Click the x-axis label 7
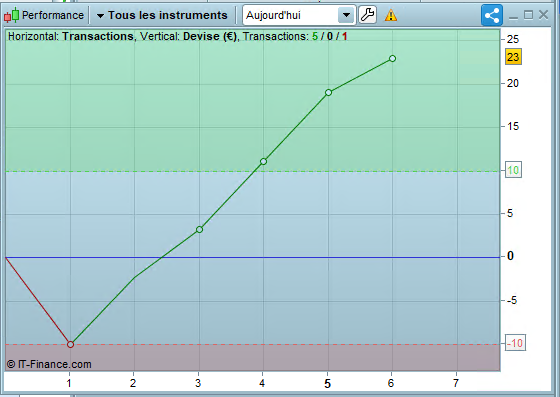 [x=456, y=383]
